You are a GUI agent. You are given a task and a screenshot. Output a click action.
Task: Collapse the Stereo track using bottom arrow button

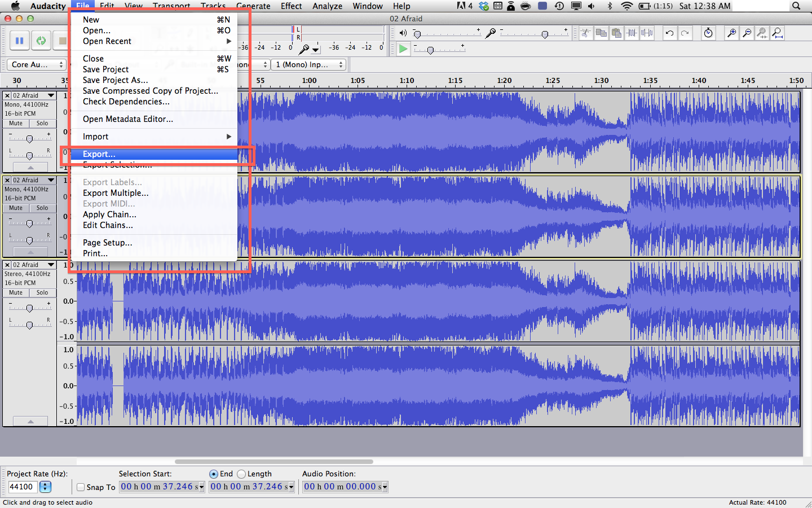point(30,422)
